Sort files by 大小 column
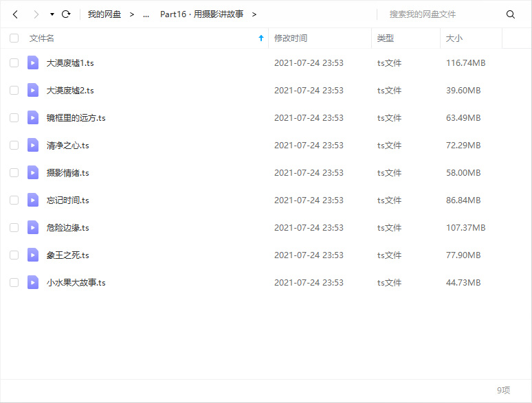 (454, 38)
